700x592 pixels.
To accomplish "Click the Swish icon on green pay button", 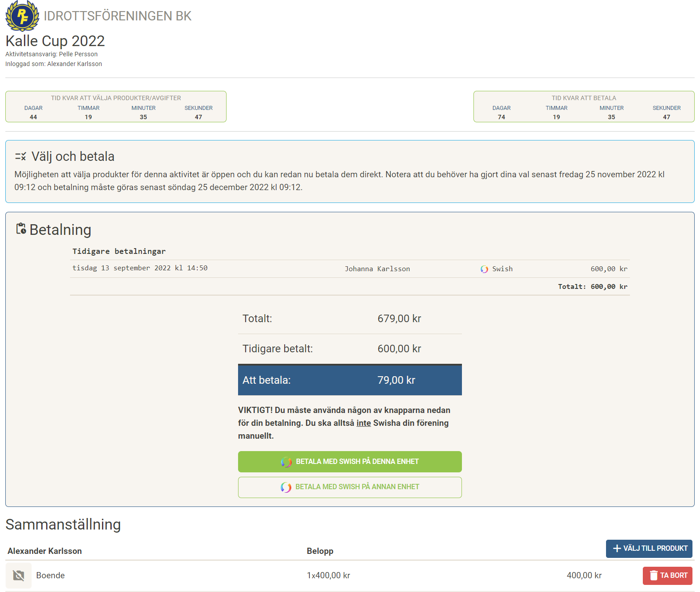I will [x=286, y=462].
